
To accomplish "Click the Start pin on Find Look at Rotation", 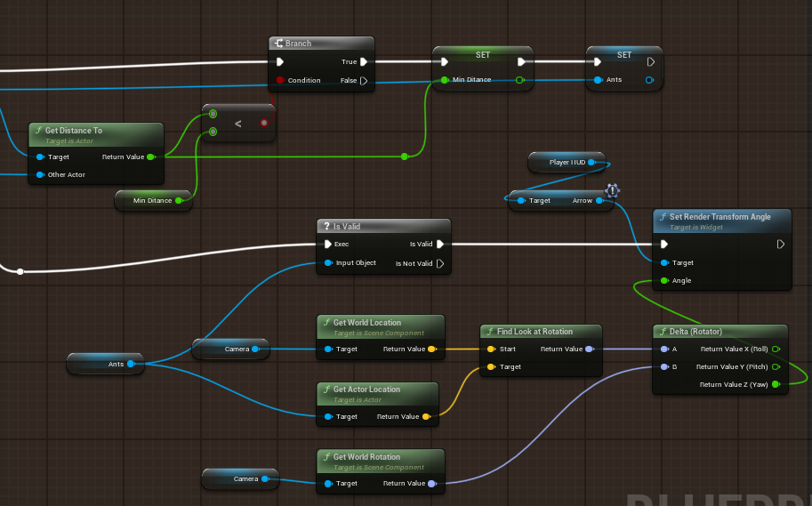I will tap(491, 349).
